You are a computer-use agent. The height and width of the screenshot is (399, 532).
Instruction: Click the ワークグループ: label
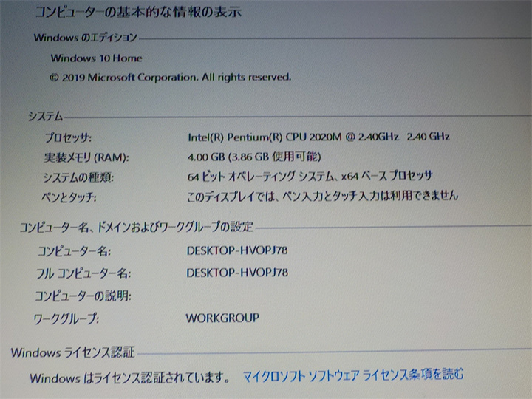66,319
